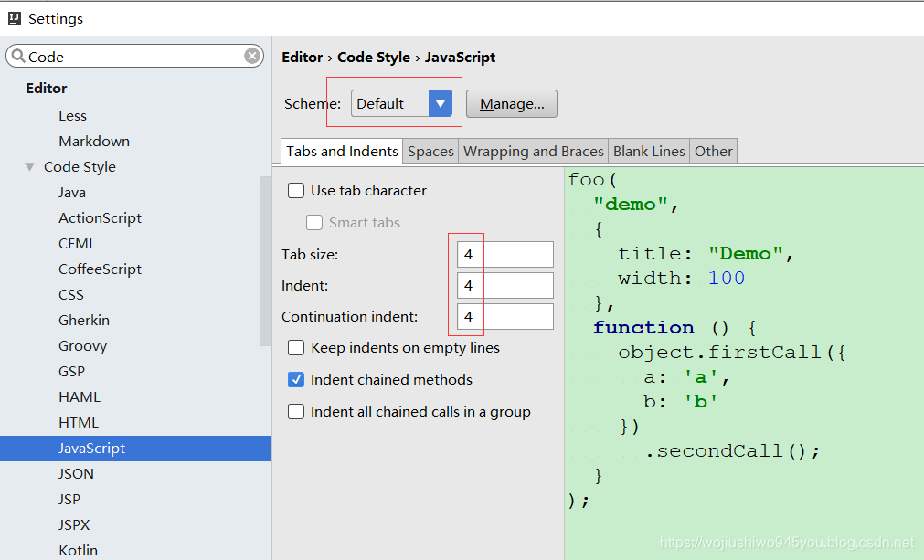Select Java under Code Style
Image resolution: width=924 pixels, height=560 pixels.
[72, 193]
